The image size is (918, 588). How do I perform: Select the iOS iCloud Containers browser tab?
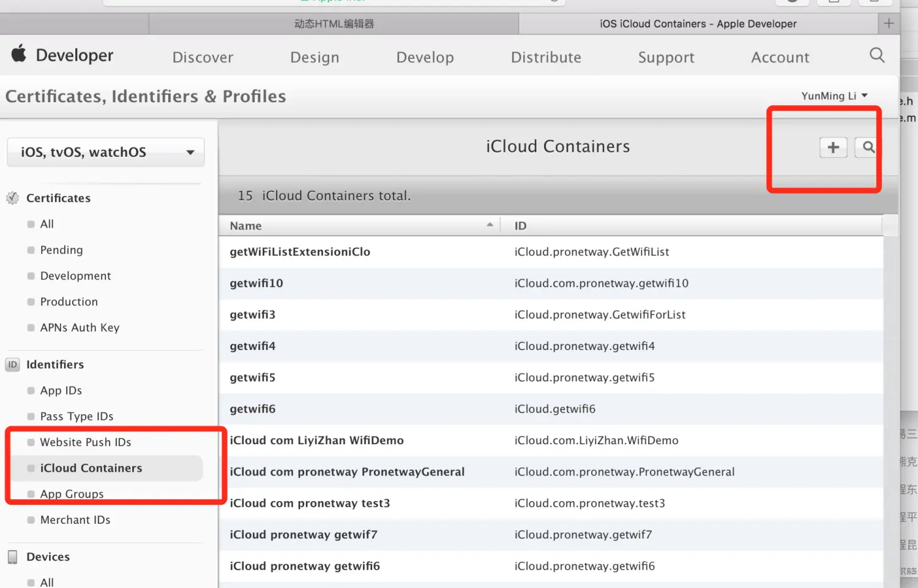pos(698,24)
